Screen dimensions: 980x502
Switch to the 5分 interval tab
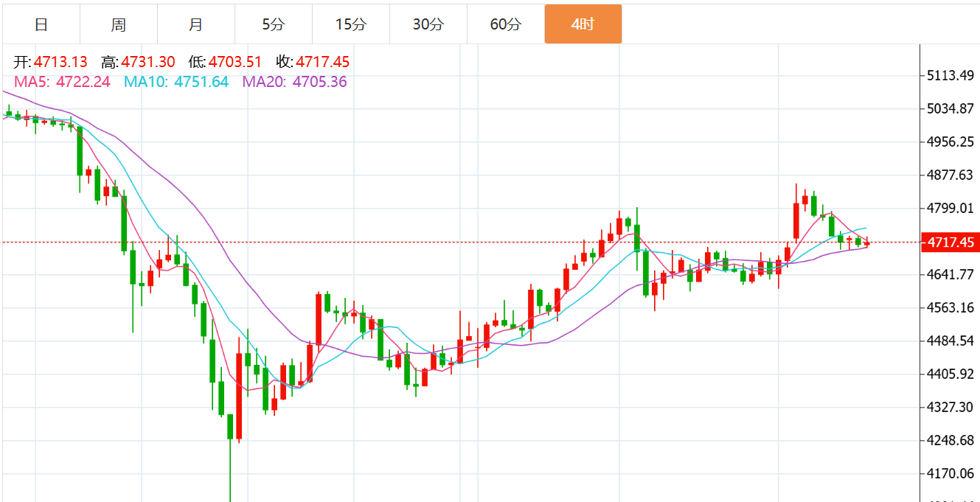273,24
